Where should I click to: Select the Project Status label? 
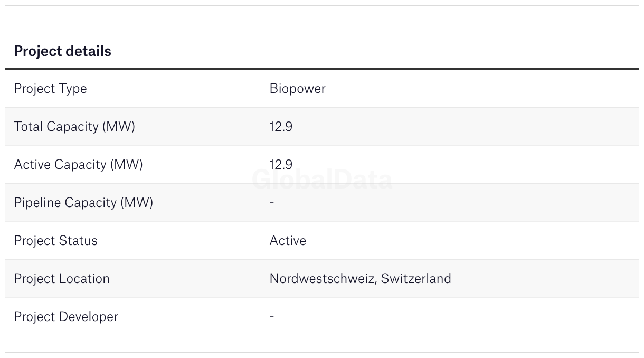coord(55,241)
